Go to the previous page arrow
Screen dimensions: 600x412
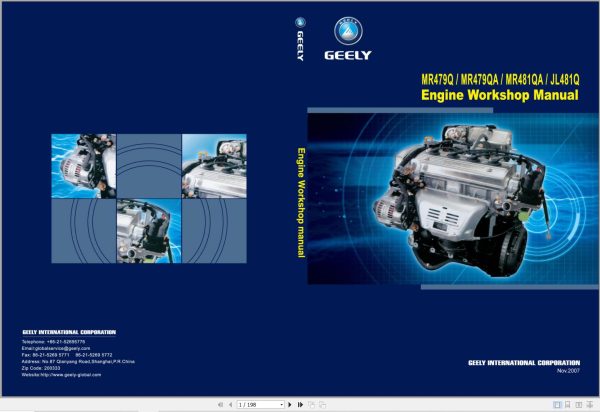click(230, 404)
